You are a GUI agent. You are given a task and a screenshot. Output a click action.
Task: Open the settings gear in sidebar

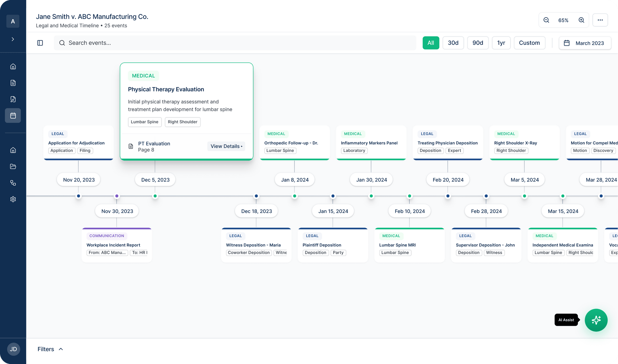click(x=13, y=199)
